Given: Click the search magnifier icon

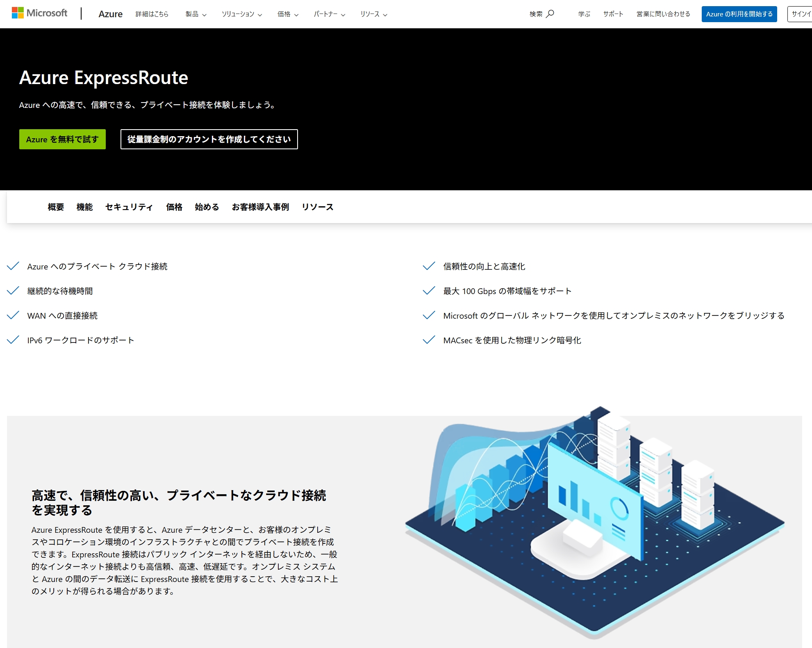Looking at the screenshot, I should pos(550,14).
